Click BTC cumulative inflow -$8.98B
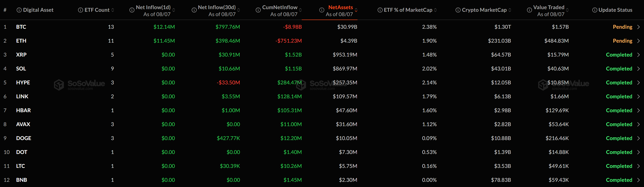Screen dimensions: 644x187 (x=292, y=27)
